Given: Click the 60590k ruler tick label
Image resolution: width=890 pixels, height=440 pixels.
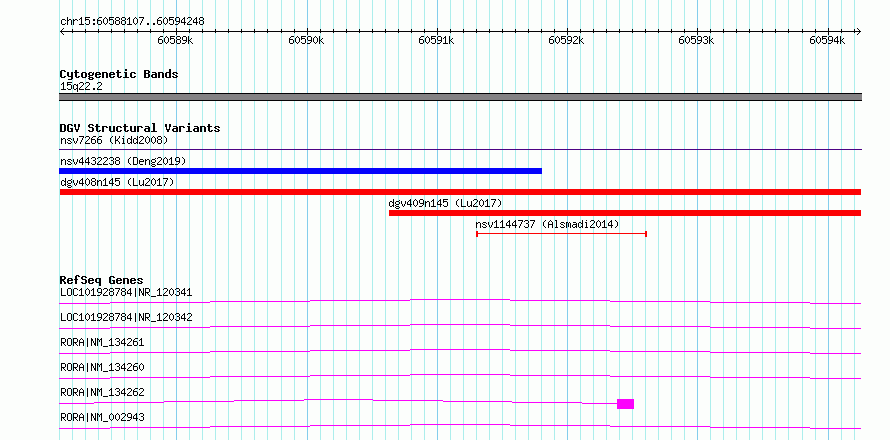Looking at the screenshot, I should point(306,40).
